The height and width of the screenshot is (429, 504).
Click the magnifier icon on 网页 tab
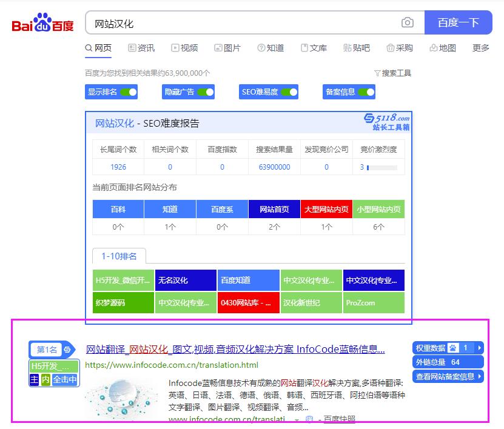pos(89,48)
